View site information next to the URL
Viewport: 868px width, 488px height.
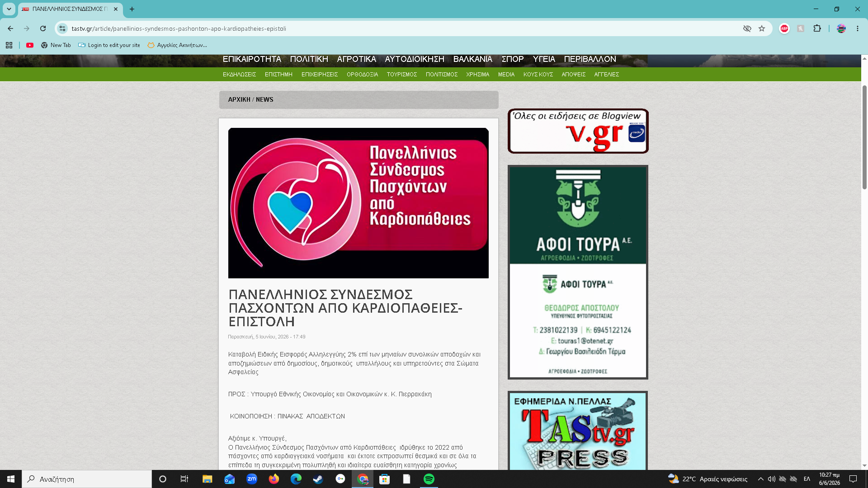(62, 28)
